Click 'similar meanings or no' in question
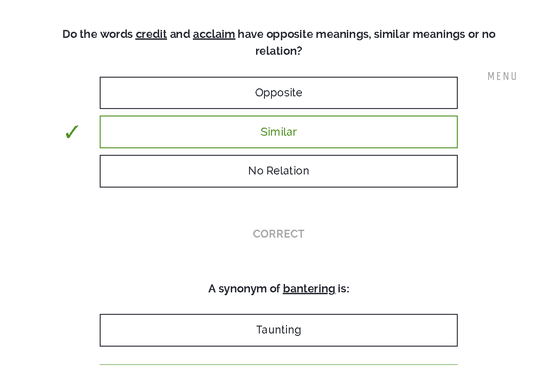The image size is (557, 392). pyautogui.click(x=434, y=34)
